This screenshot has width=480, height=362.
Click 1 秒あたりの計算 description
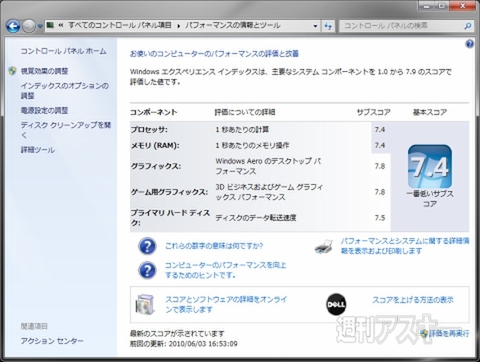tap(242, 129)
